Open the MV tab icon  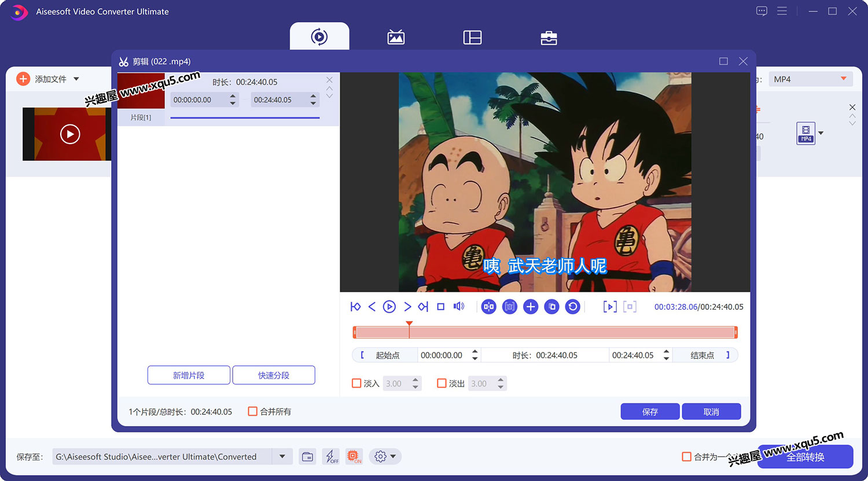396,37
